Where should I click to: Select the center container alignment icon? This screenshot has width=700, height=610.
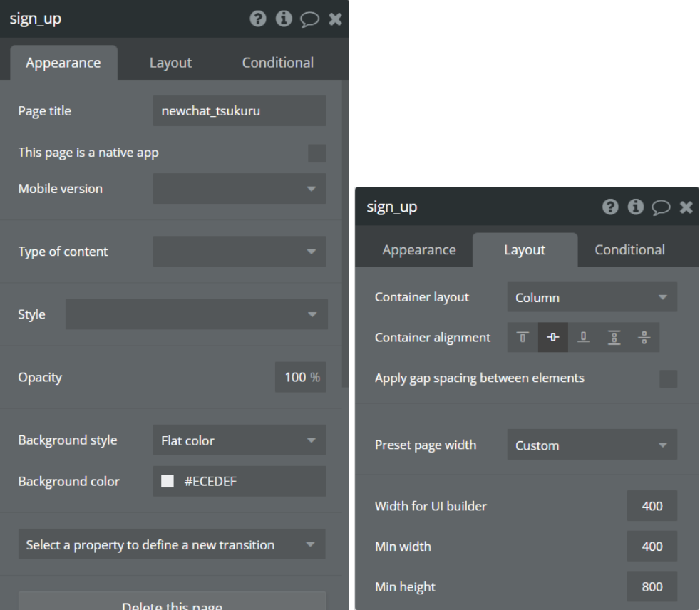(552, 338)
